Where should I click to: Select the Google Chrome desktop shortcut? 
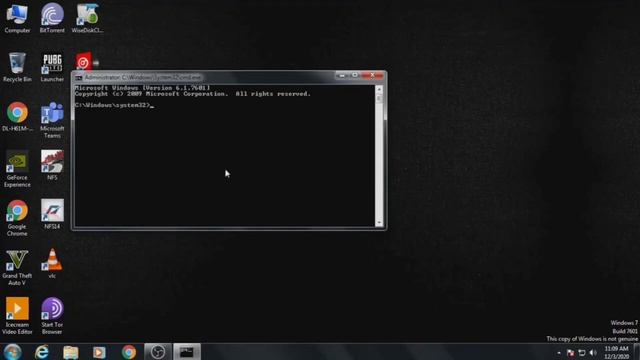click(x=17, y=218)
